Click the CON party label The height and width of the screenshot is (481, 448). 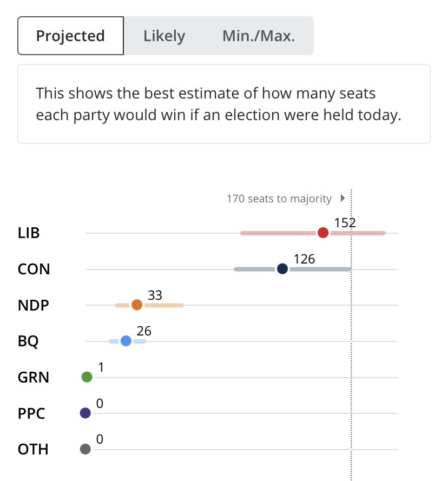click(x=34, y=269)
